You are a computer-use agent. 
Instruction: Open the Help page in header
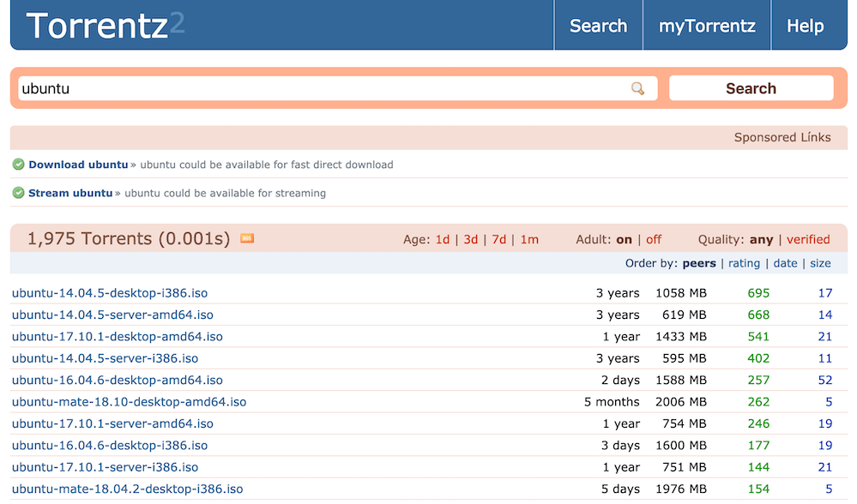(805, 26)
